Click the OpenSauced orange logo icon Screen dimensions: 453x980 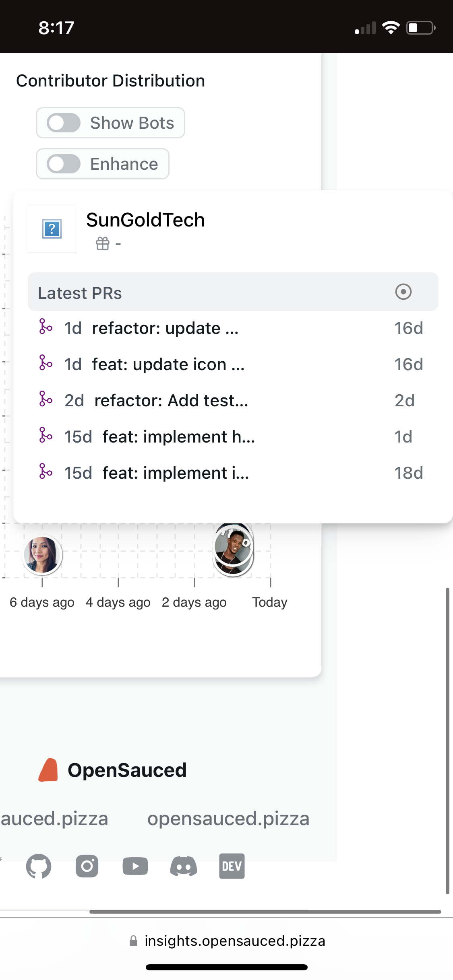48,770
